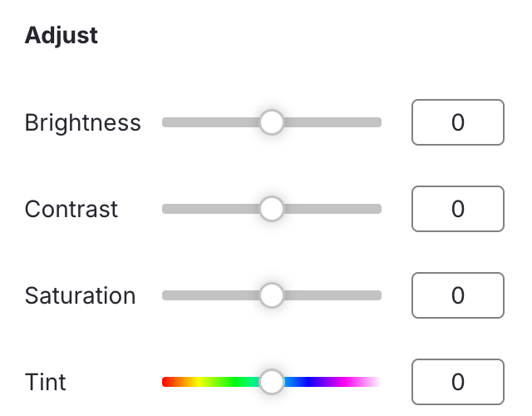Click the Saturation slider handle

(271, 295)
